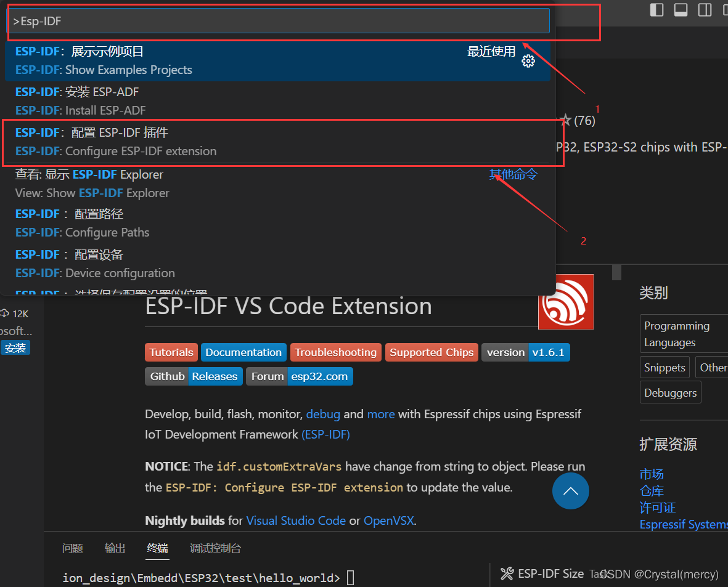Open the 许可证 license link
This screenshot has width=728, height=587.
coord(658,508)
